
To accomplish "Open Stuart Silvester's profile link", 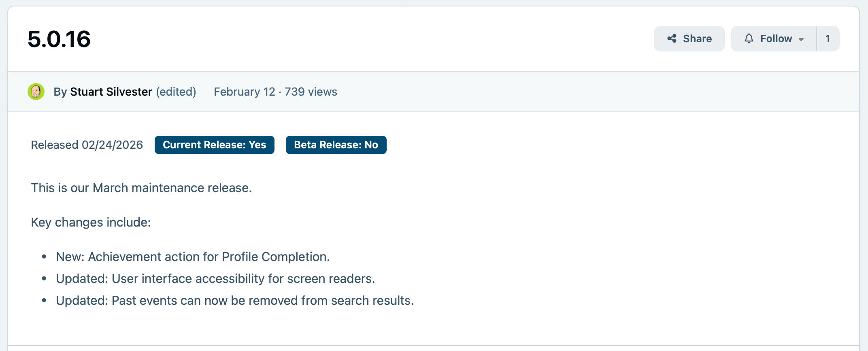I will click(111, 92).
